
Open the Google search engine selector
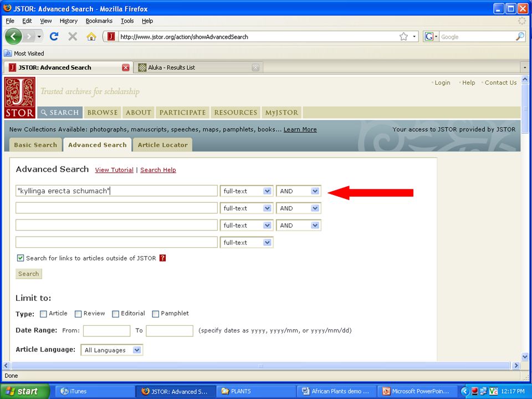pyautogui.click(x=431, y=37)
